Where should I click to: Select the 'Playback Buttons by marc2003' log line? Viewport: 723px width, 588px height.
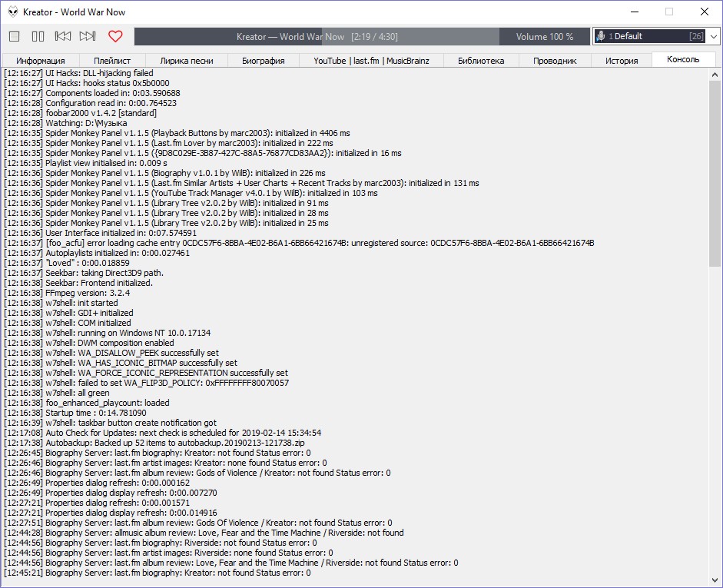tap(177, 133)
